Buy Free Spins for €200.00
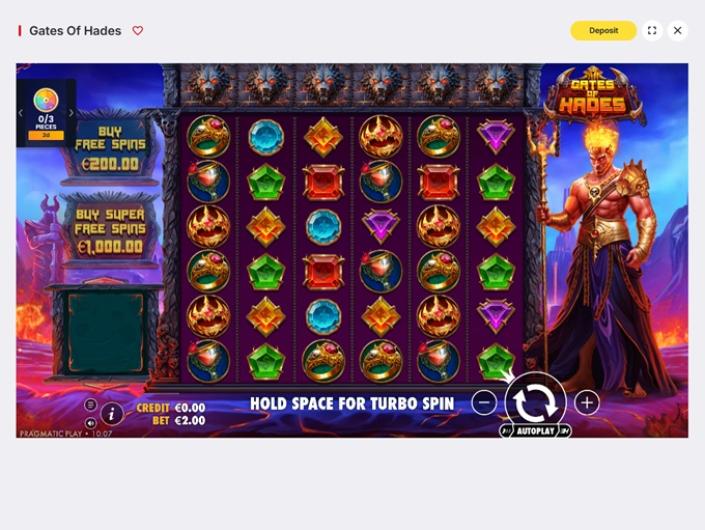Viewport: 705px width, 530px height. [111, 148]
